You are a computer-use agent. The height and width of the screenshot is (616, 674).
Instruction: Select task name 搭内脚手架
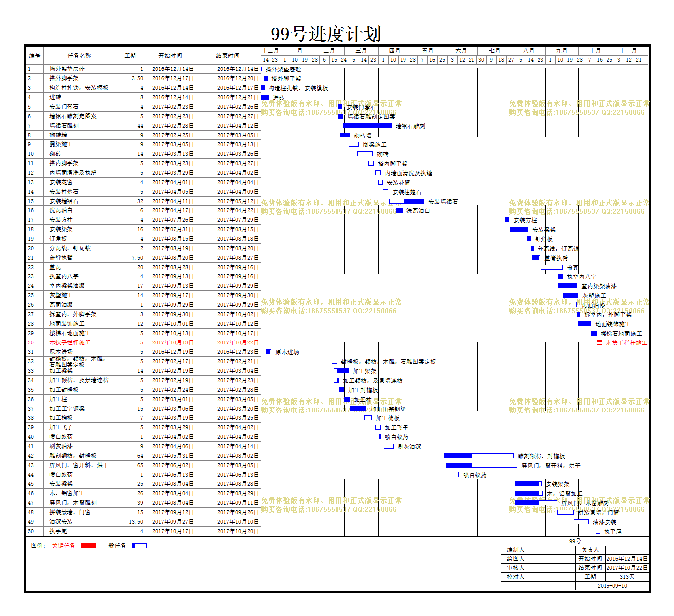point(64,163)
